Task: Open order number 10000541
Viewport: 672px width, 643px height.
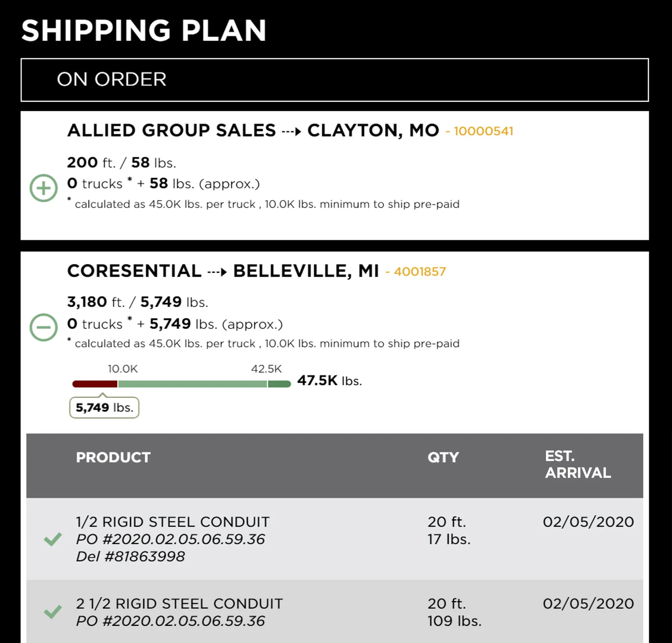Action: coord(483,131)
